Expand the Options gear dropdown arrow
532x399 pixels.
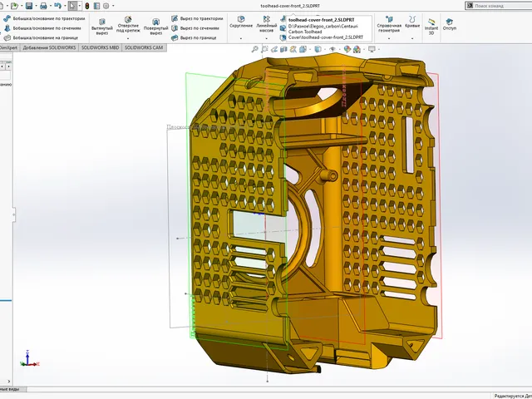click(x=113, y=6)
